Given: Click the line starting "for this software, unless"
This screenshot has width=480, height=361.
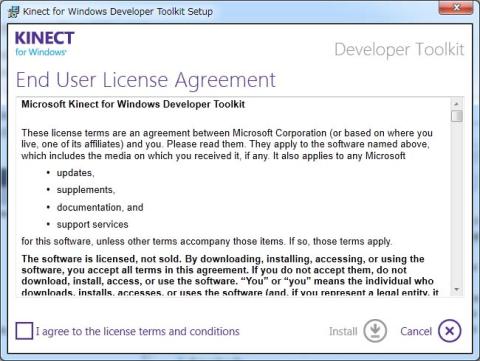Looking at the screenshot, I should click(x=207, y=241).
